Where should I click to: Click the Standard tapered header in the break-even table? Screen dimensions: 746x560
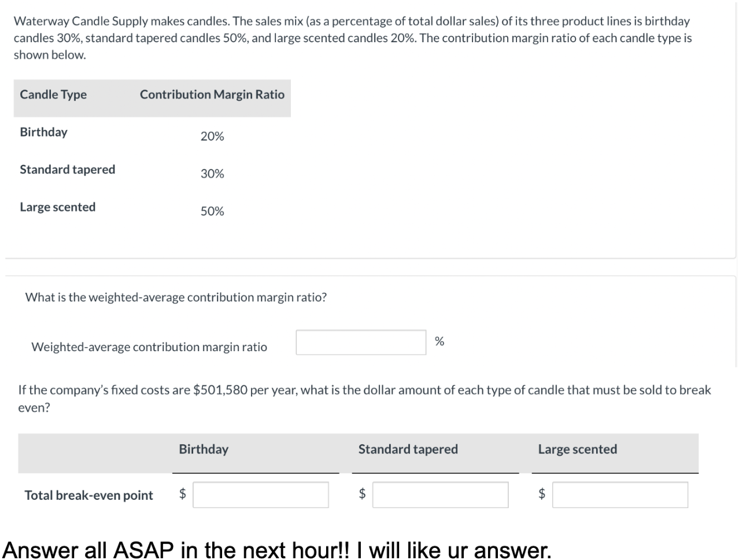[x=408, y=449]
